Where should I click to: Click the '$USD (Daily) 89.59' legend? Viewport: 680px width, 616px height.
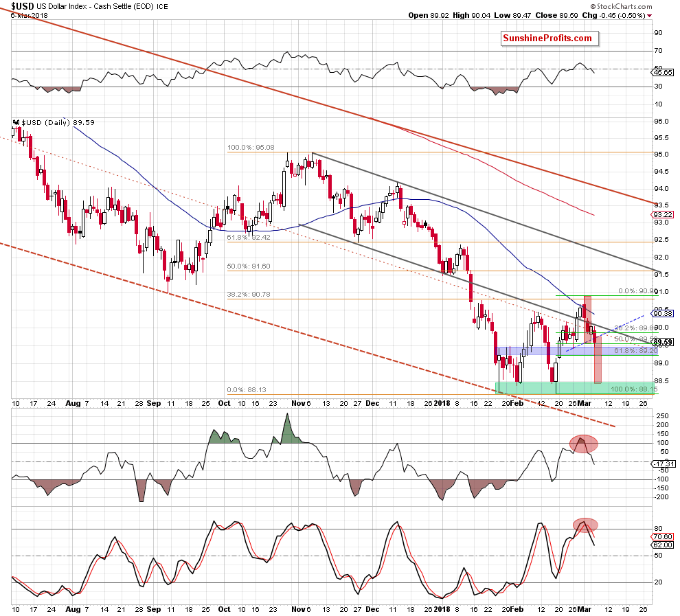pos(54,123)
